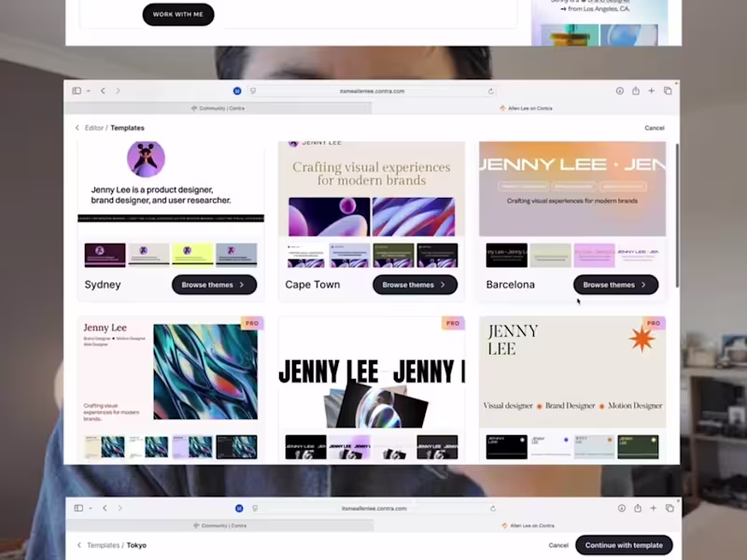Click the Editor breadcrumb link
This screenshot has height=560, width=747.
click(x=94, y=128)
